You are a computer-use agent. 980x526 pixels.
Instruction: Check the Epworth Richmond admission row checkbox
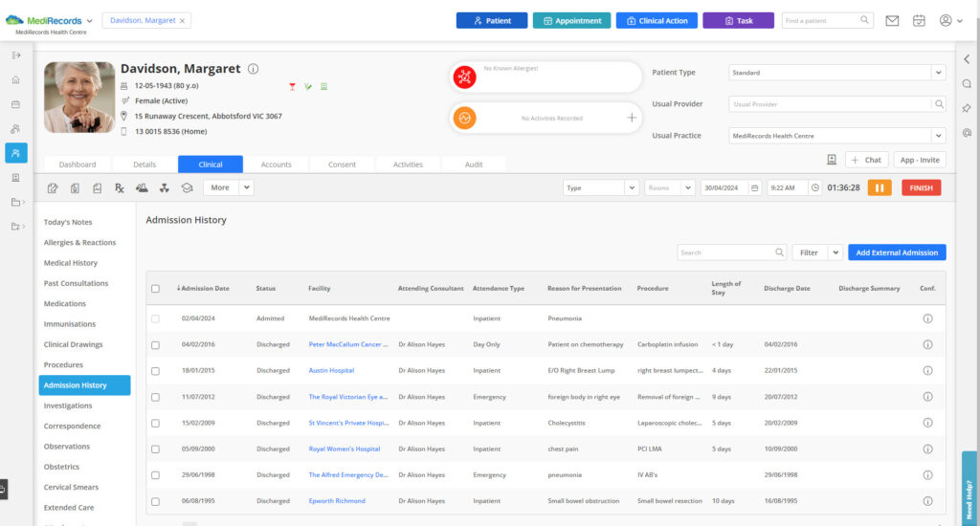click(156, 501)
